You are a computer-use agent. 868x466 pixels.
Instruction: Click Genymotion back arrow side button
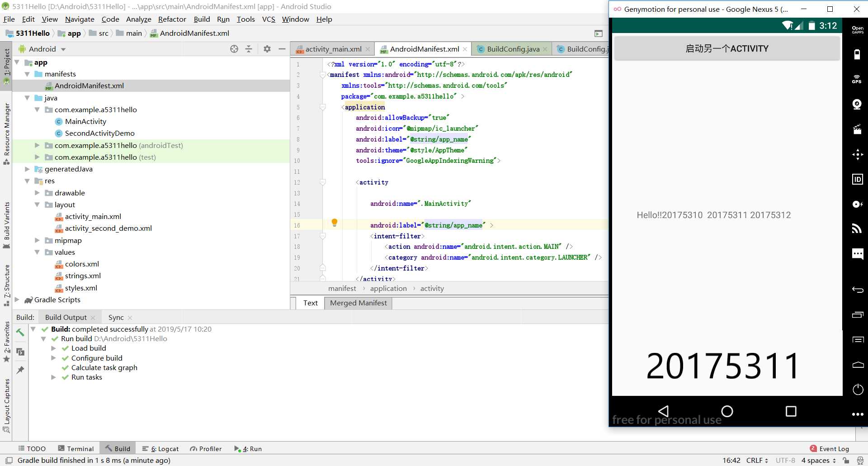[858, 290]
